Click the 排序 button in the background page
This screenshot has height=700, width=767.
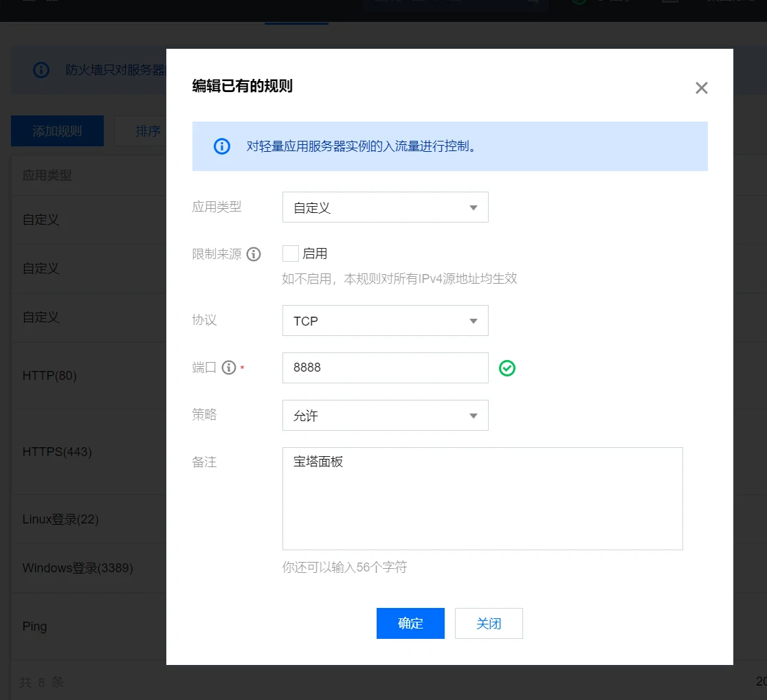(141, 131)
